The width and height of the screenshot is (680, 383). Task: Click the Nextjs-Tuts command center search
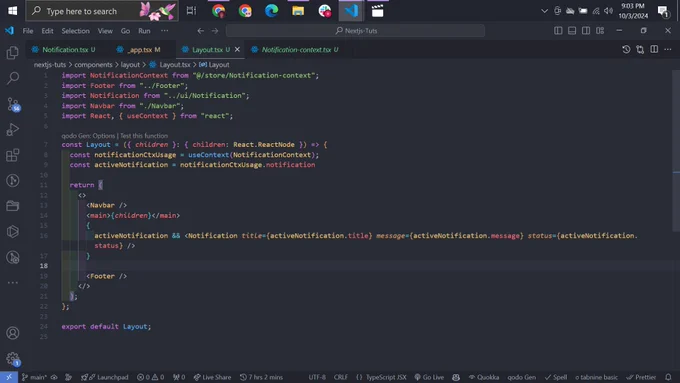click(356, 31)
